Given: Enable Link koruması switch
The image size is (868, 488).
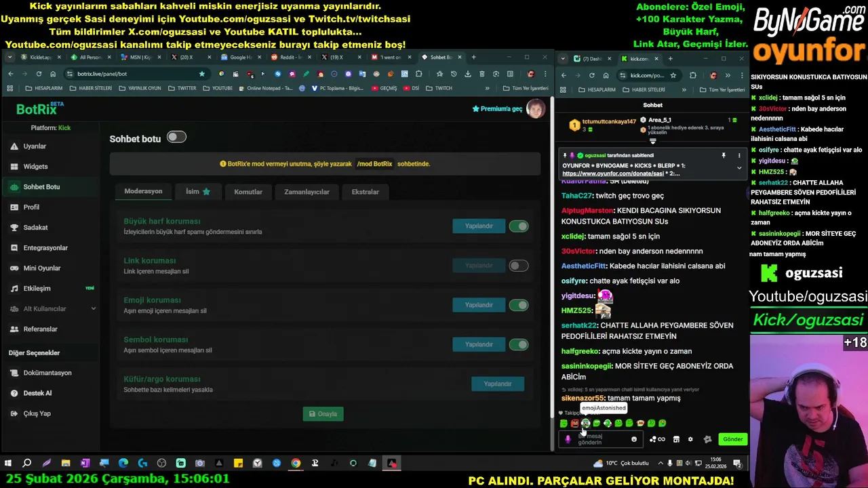Looking at the screenshot, I should [519, 266].
